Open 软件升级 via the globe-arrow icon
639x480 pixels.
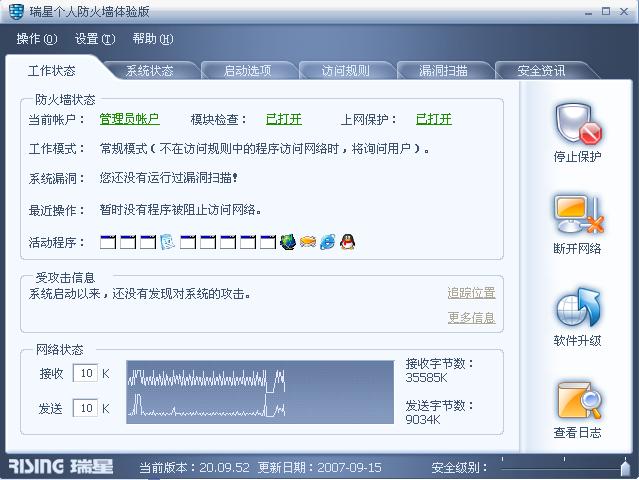pyautogui.click(x=578, y=307)
